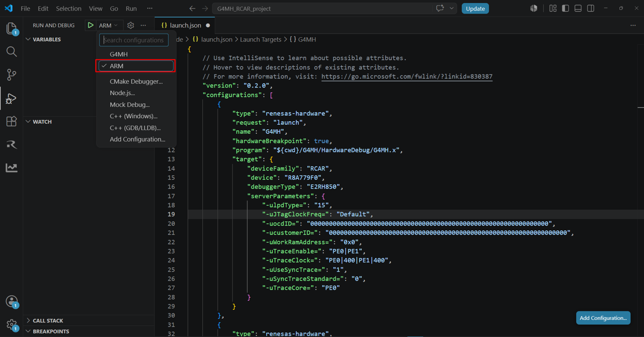Click the Copilot icon in title bar

click(x=534, y=9)
